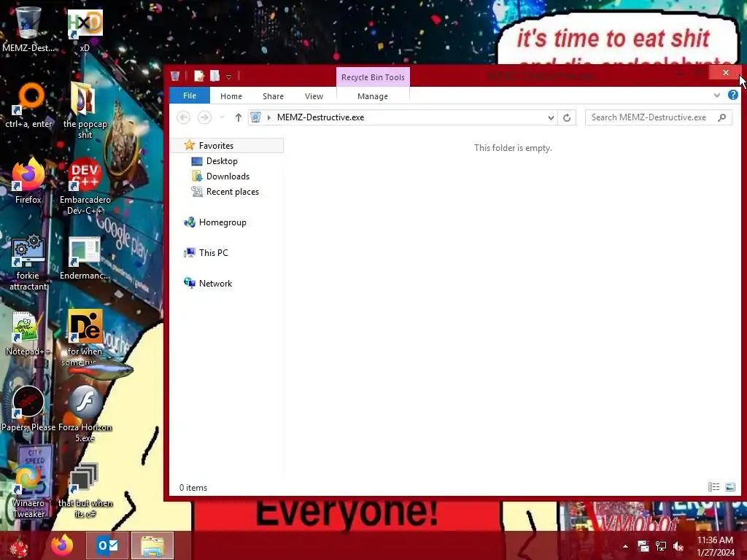Open the Endermanc... desktop shortcut
This screenshot has width=747, height=560.
[x=85, y=258]
